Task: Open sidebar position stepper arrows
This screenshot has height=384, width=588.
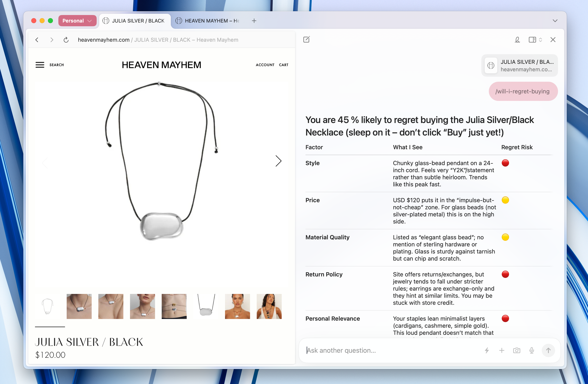Action: 540,40
